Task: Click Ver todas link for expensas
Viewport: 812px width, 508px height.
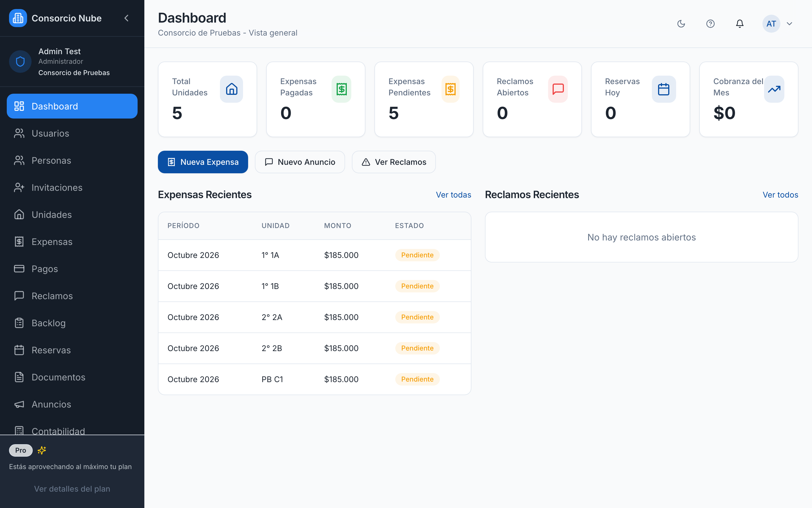Action: click(x=453, y=195)
